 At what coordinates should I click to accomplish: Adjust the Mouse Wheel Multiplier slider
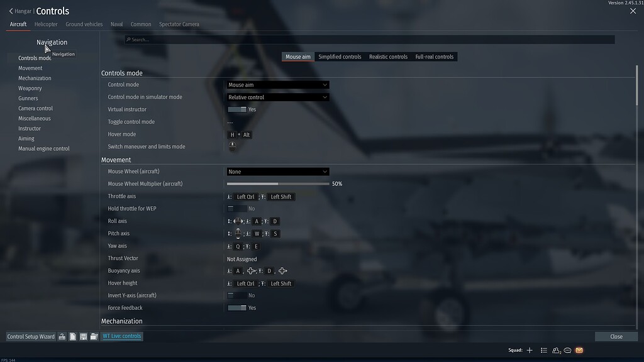[279, 184]
